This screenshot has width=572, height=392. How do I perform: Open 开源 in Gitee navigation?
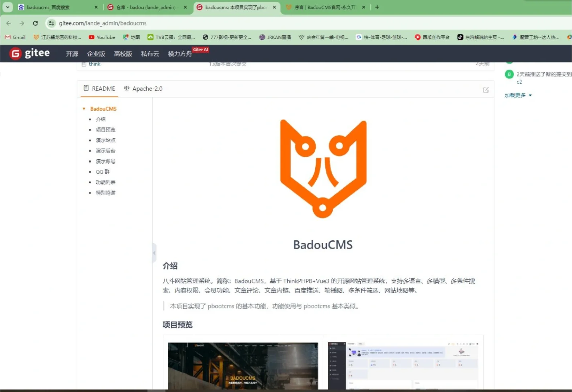point(72,54)
